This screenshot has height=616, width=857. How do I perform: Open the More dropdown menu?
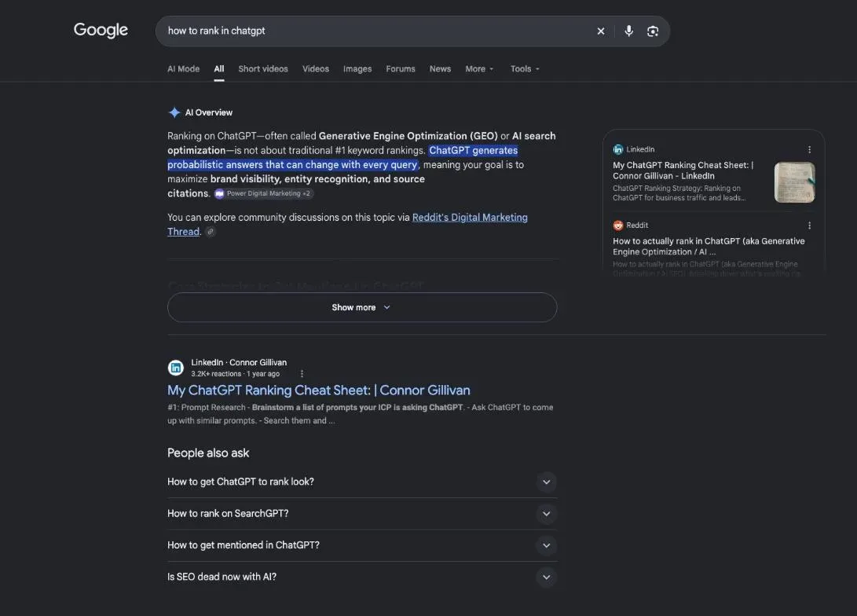pos(479,69)
